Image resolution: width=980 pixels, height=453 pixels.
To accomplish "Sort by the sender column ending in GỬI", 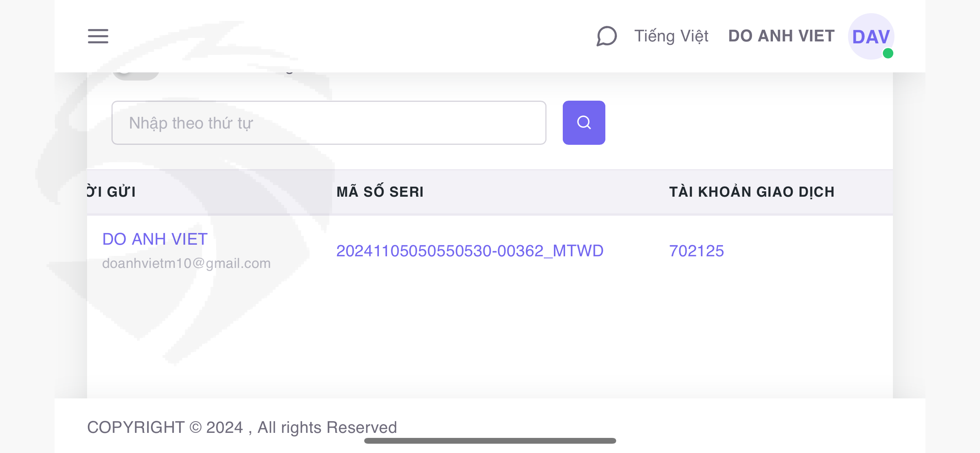I will click(x=111, y=192).
